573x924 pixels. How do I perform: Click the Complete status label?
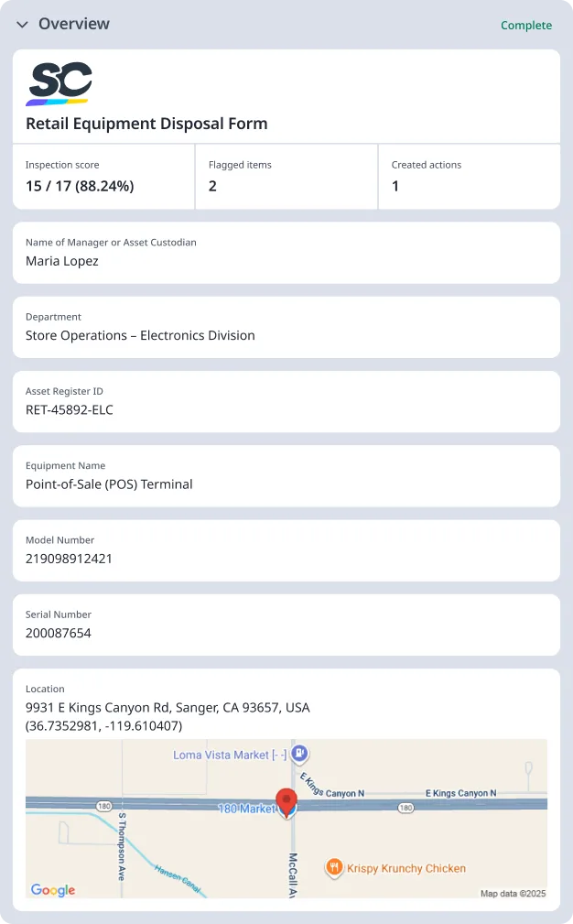(526, 26)
